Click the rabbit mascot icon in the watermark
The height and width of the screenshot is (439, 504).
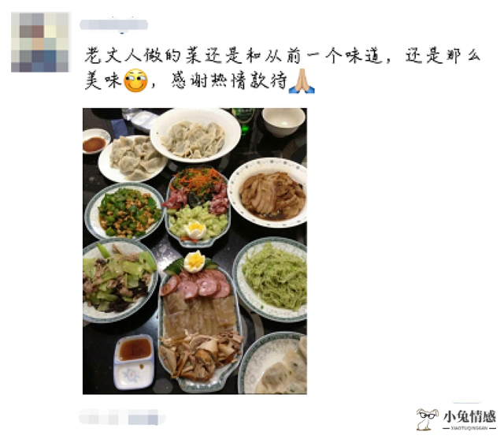click(428, 419)
